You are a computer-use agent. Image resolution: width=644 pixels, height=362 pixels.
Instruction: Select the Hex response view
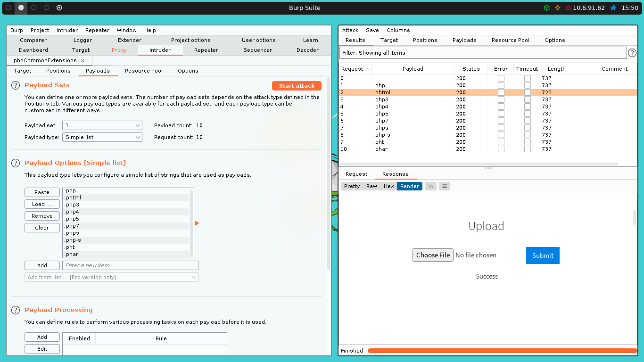[x=388, y=186]
